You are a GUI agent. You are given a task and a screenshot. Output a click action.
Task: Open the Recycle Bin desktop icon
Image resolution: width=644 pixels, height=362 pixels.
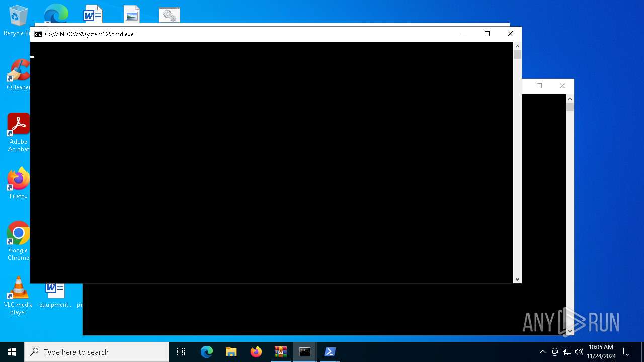pyautogui.click(x=18, y=20)
